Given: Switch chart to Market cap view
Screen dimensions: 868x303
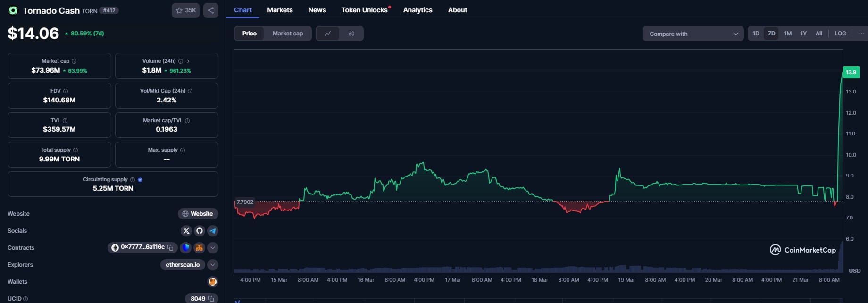Looking at the screenshot, I should (x=288, y=34).
